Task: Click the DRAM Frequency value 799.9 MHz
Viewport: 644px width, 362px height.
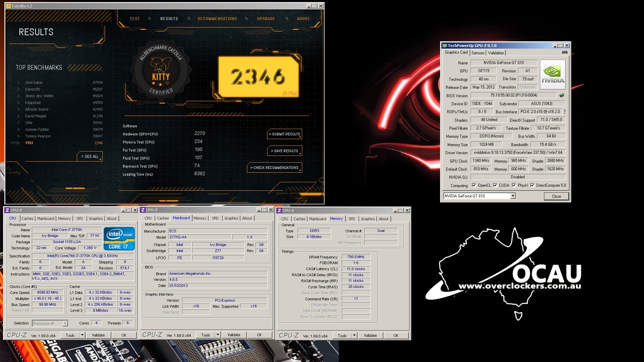Action: tap(356, 257)
